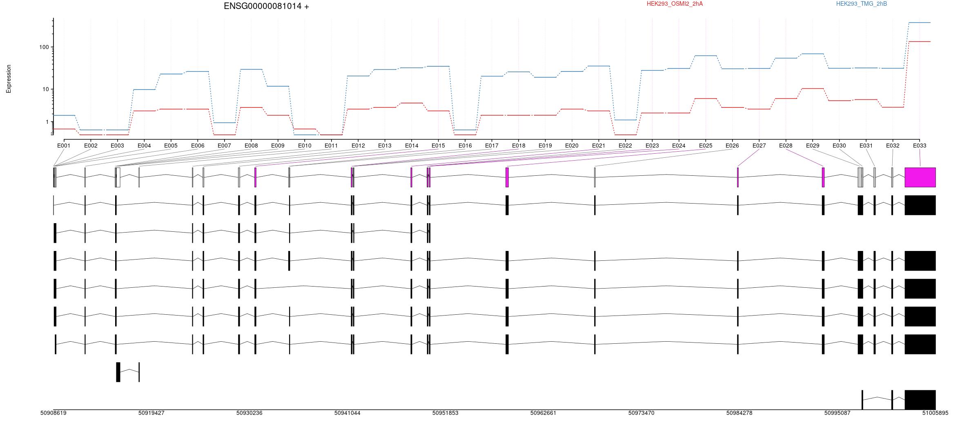Click exon label E020
Screen dimensions: 980x421
[572, 146]
